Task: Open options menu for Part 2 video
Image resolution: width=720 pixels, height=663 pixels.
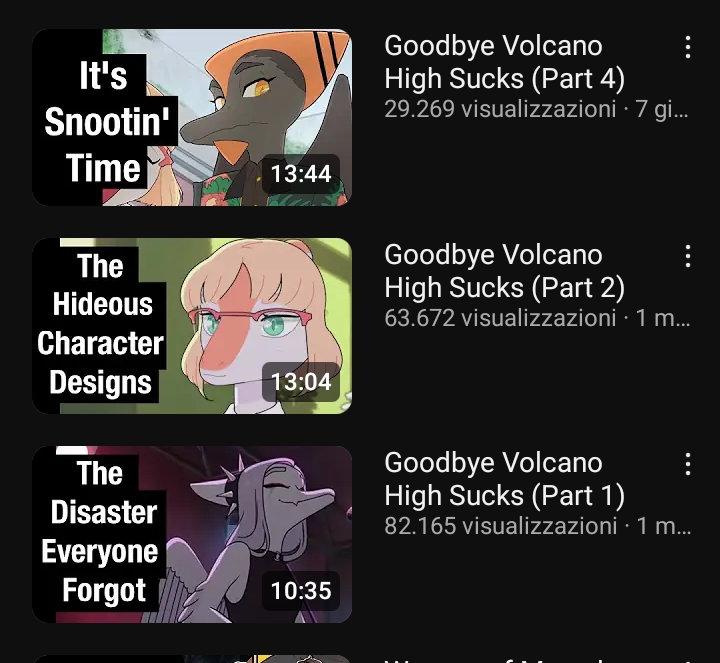Action: click(x=687, y=256)
